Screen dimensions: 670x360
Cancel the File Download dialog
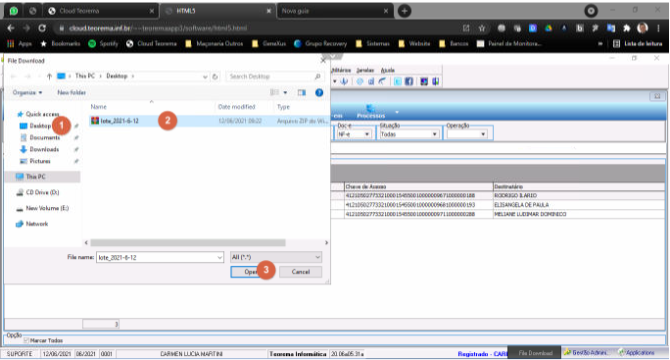[x=301, y=272]
